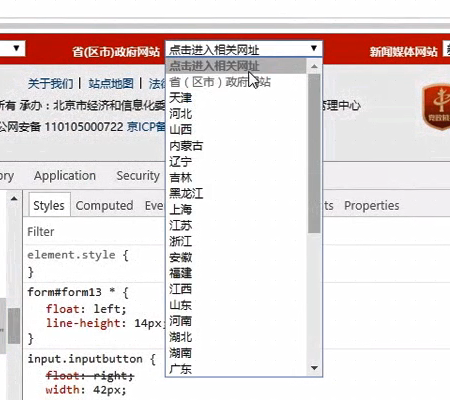Open the dropdown arrow at far left of red bar
Screen dimensions: 450x400
(16, 49)
